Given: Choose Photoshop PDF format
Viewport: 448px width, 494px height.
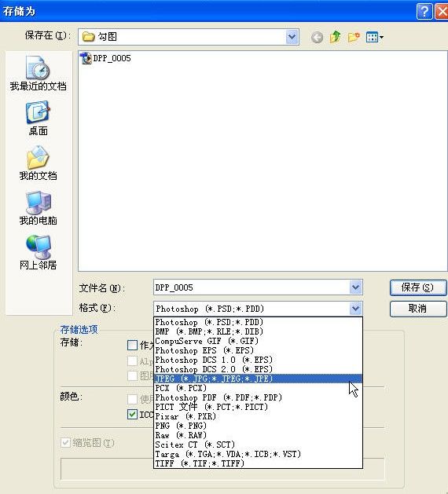Looking at the screenshot, I should [x=258, y=397].
